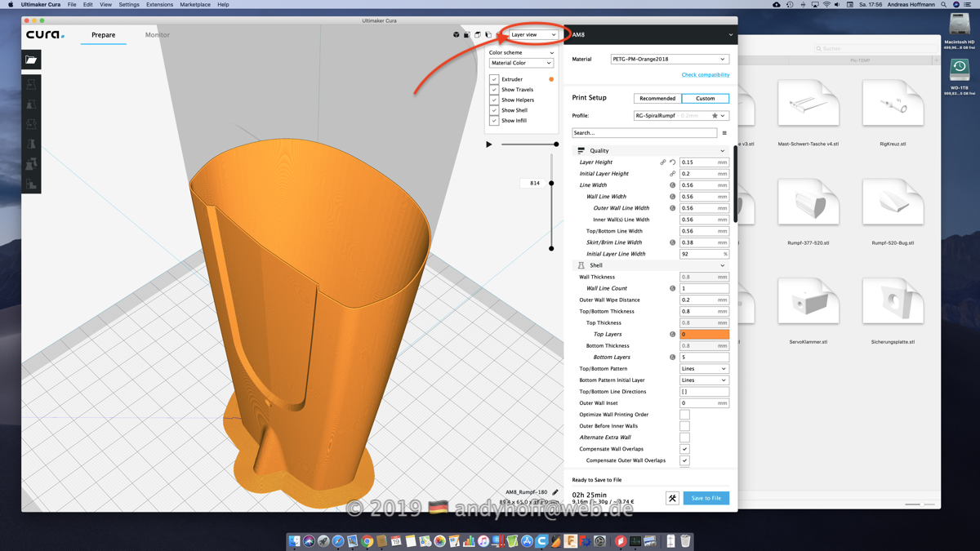Image resolution: width=980 pixels, height=551 pixels.
Task: Open the Material PETG-PM-Orange2018 dropdown
Action: click(x=669, y=60)
